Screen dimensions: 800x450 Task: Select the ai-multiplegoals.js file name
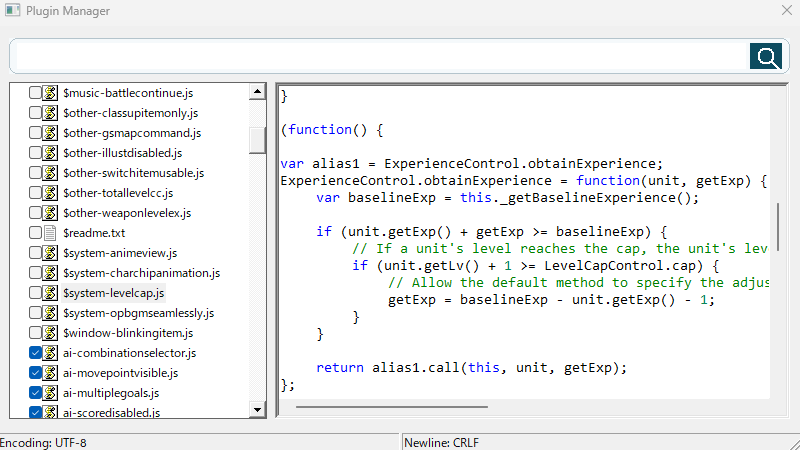coord(111,393)
